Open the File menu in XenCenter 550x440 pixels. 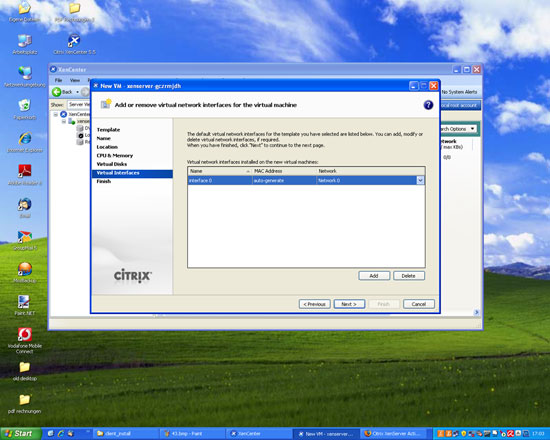58,80
